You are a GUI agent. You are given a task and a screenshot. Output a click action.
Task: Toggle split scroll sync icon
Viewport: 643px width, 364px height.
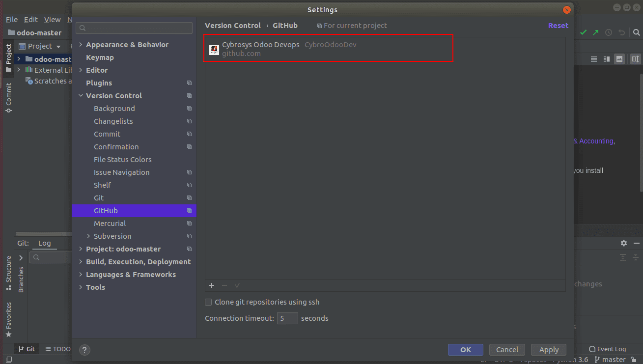(635, 59)
